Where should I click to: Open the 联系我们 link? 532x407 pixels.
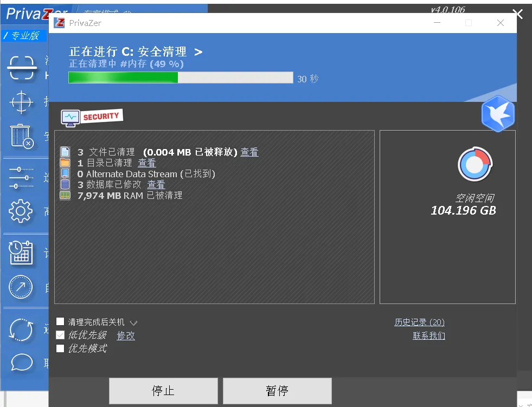tap(429, 335)
